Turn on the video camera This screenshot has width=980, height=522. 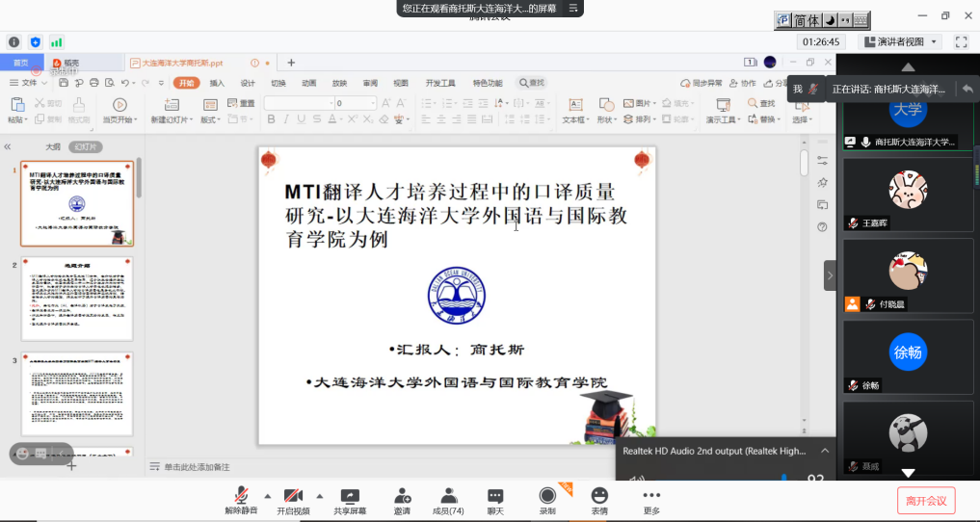pos(293,501)
